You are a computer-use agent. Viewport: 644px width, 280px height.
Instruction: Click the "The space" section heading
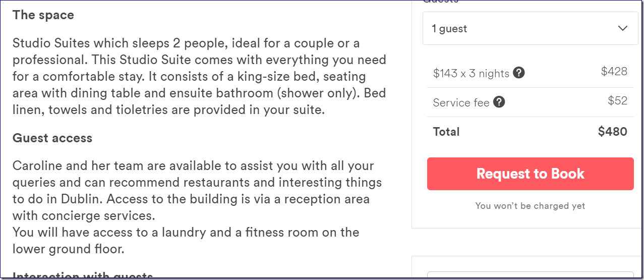[x=43, y=15]
